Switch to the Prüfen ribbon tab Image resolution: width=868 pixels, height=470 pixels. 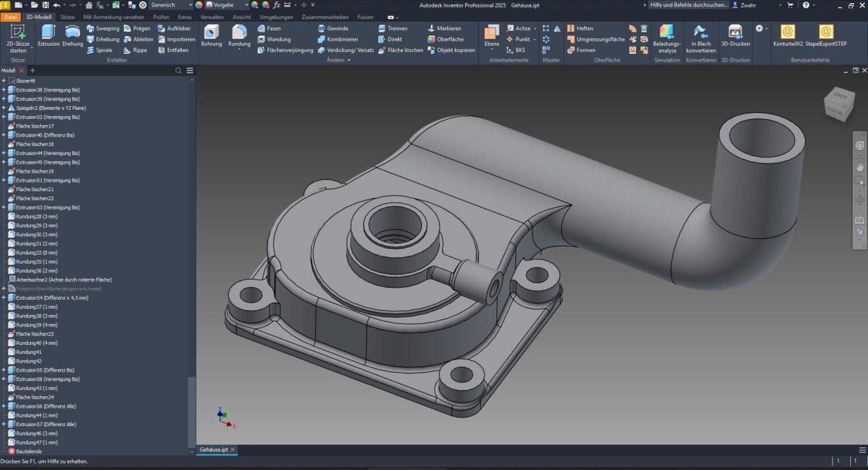(161, 17)
